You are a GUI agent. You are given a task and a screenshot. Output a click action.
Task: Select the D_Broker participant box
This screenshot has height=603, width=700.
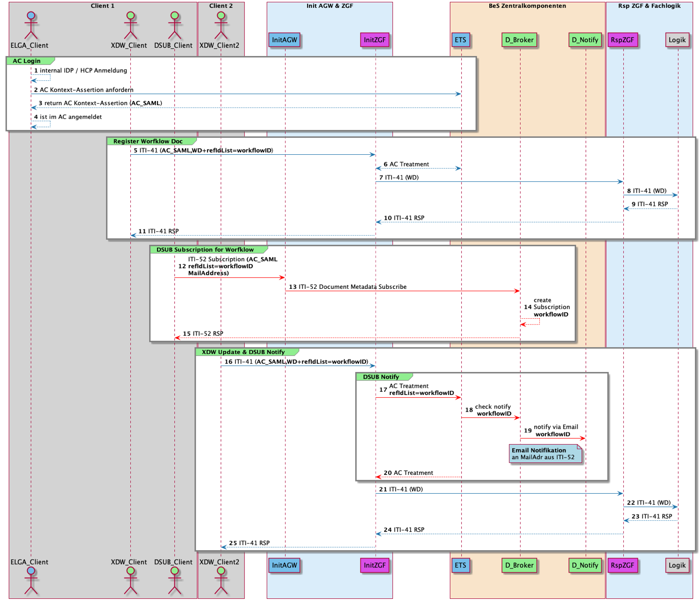pos(519,40)
